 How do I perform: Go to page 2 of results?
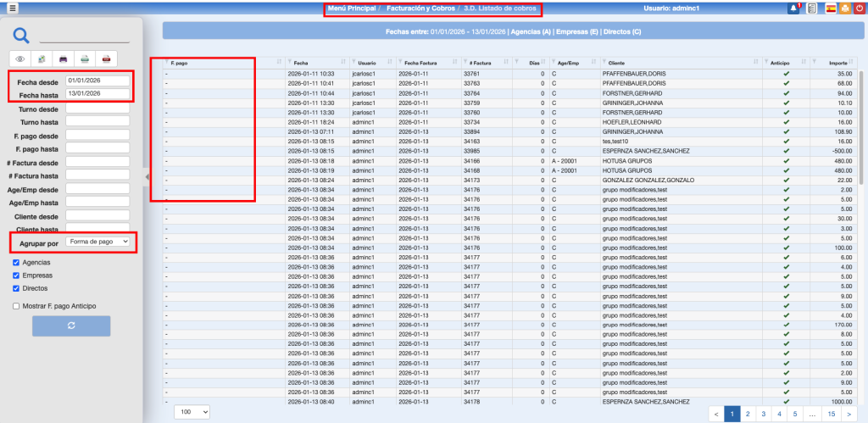coord(747,413)
